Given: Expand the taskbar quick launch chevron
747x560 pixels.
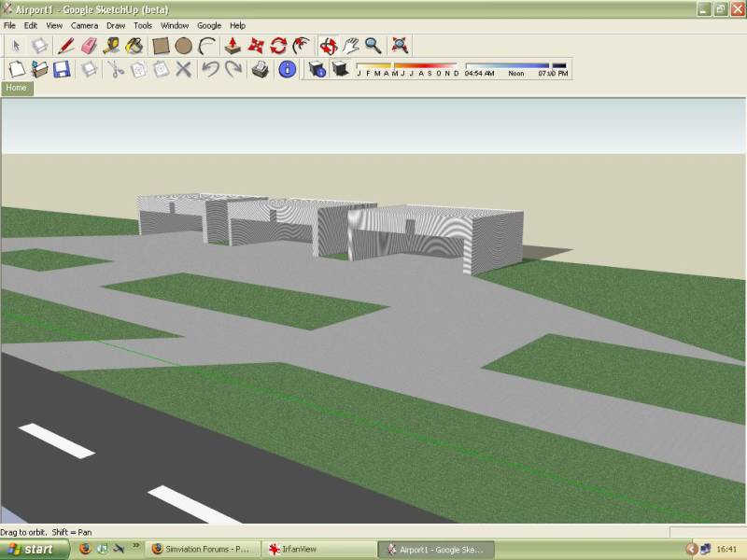Looking at the screenshot, I should tap(136, 547).
